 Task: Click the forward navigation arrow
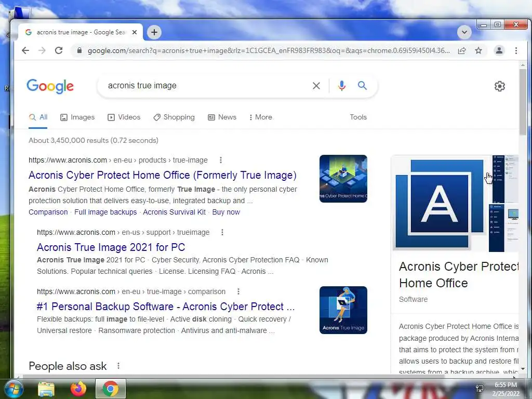pyautogui.click(x=42, y=50)
